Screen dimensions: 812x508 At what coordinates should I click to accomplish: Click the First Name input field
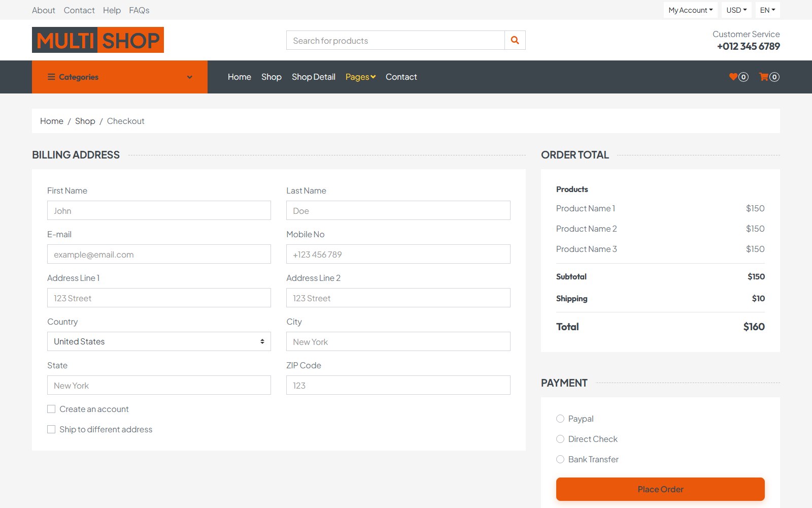(159, 210)
